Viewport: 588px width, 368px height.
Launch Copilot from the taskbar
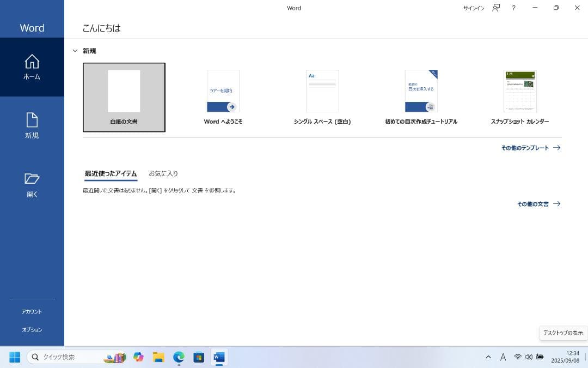tap(139, 357)
